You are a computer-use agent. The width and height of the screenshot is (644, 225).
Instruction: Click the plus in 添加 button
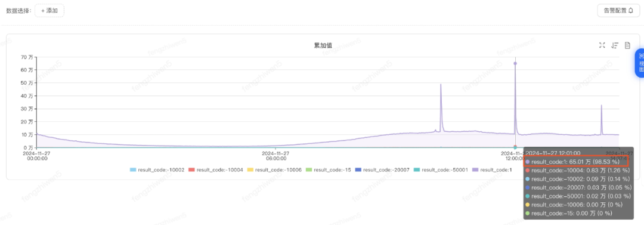43,11
